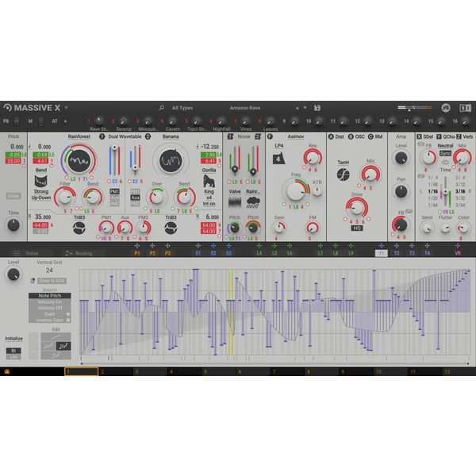Image resolution: width=476 pixels, height=476 pixels.
Task: Select the E1 envelope modulator
Action: (198, 253)
